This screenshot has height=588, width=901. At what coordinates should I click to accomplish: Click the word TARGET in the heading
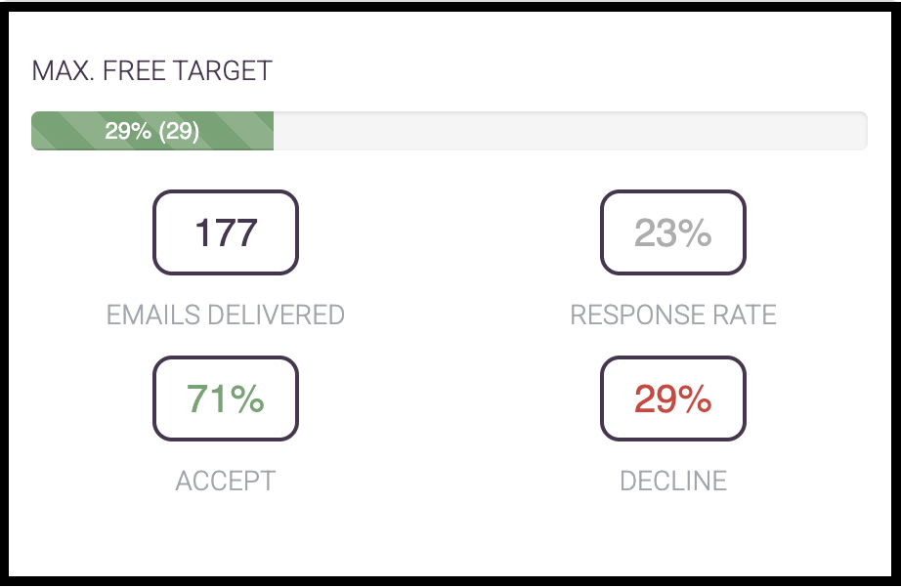(x=223, y=71)
